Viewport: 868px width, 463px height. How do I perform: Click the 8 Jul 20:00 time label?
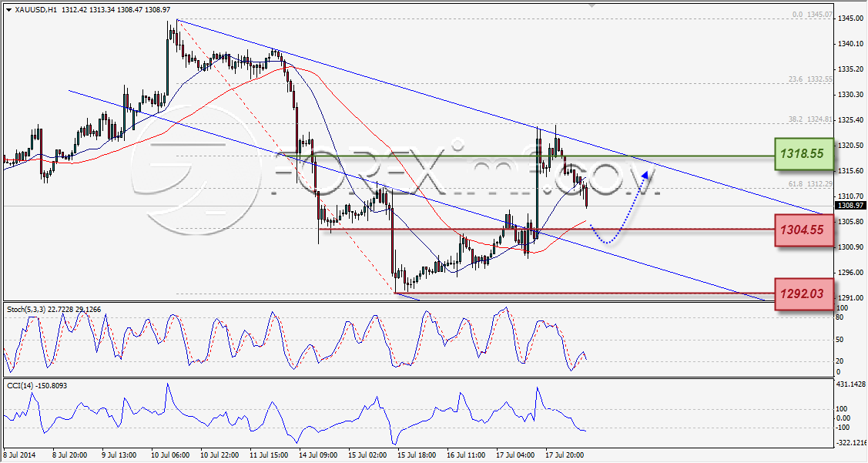click(x=70, y=455)
